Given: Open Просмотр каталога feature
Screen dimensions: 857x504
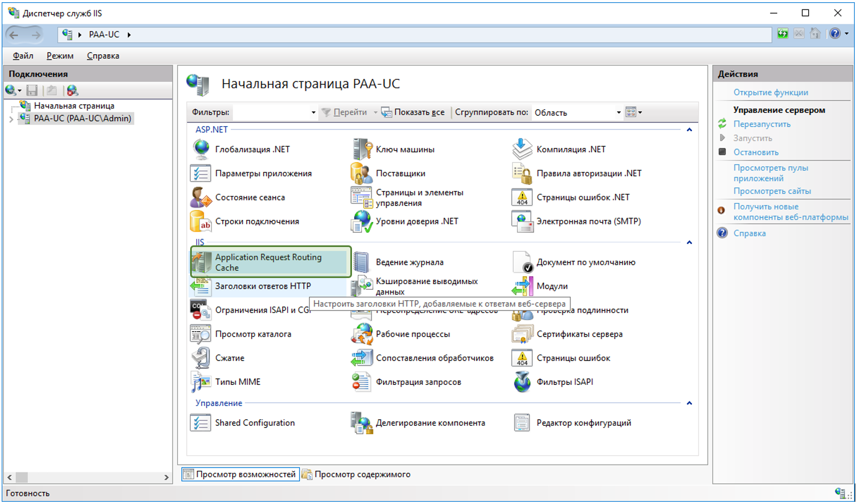Looking at the screenshot, I should 241,334.
